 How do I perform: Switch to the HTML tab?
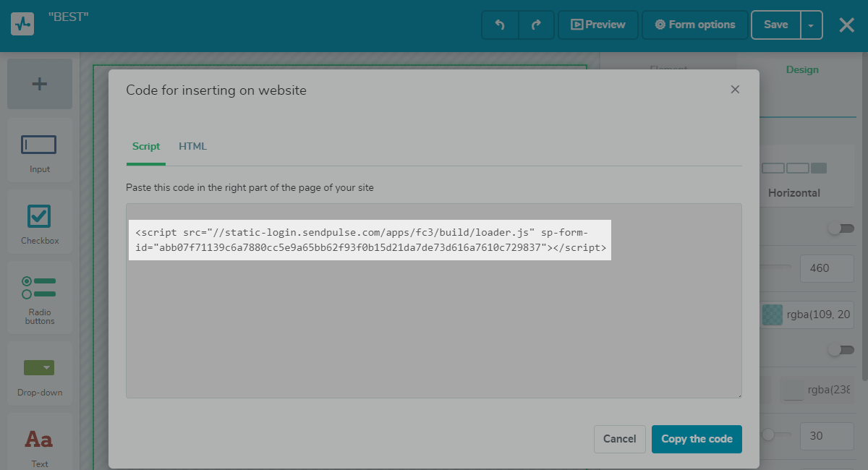[192, 146]
